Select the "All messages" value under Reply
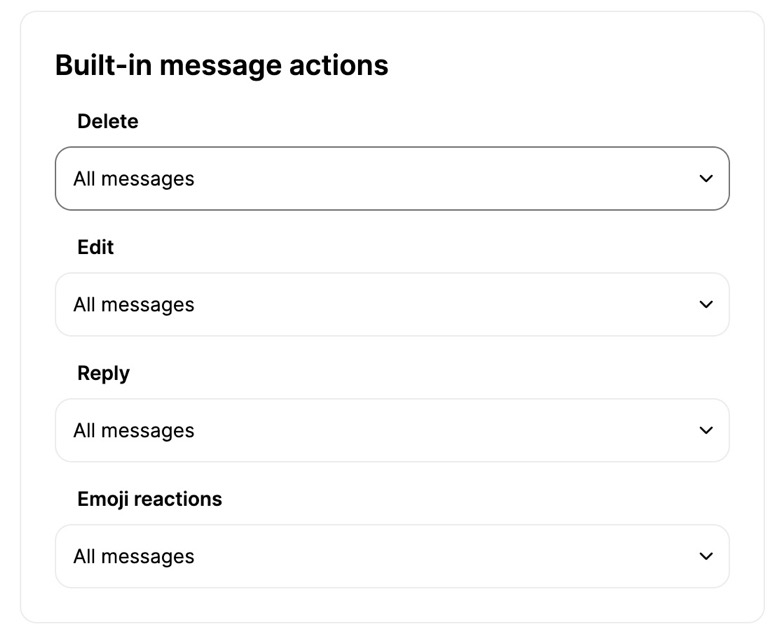The image size is (782, 634). coord(134,431)
